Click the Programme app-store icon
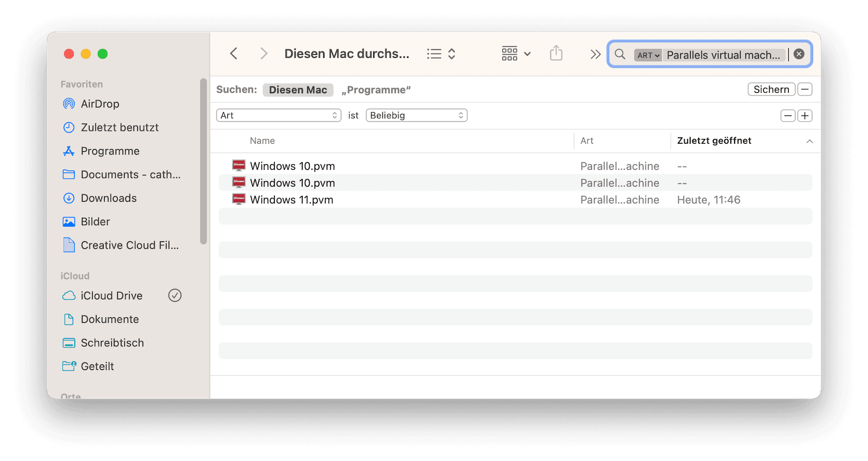868x461 pixels. [69, 151]
